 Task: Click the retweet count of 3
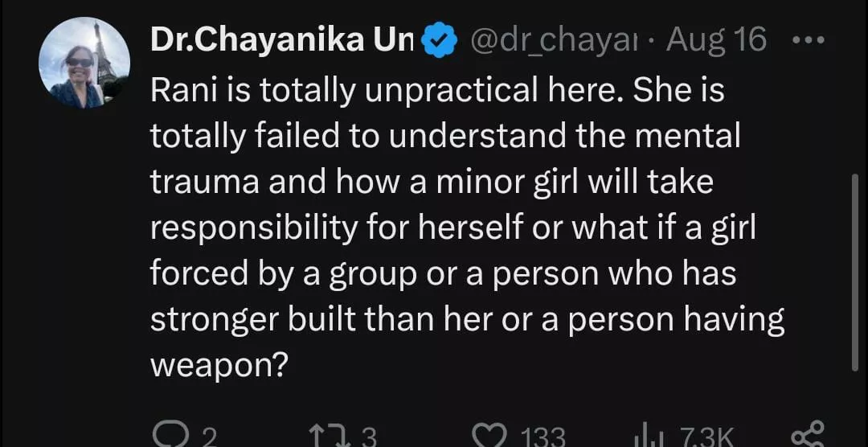click(368, 437)
